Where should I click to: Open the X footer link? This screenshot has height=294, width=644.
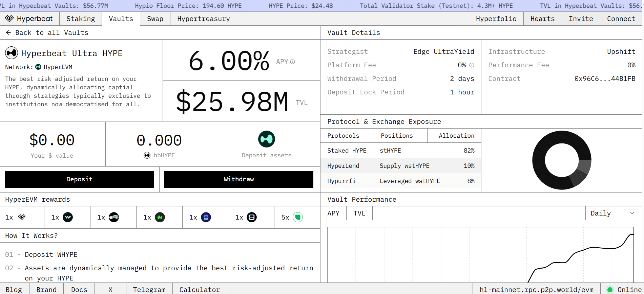point(110,290)
